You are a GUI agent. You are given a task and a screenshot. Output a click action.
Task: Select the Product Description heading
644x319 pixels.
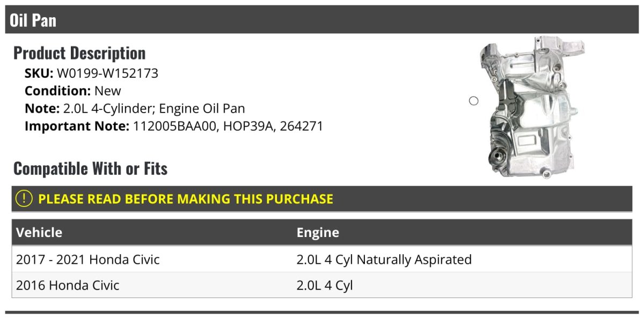79,53
